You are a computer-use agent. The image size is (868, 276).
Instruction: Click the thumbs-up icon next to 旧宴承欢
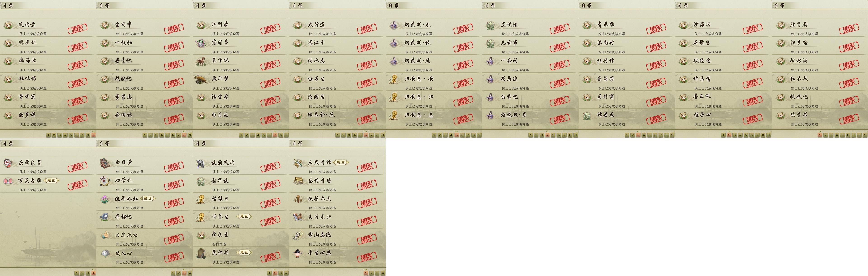tap(105, 235)
